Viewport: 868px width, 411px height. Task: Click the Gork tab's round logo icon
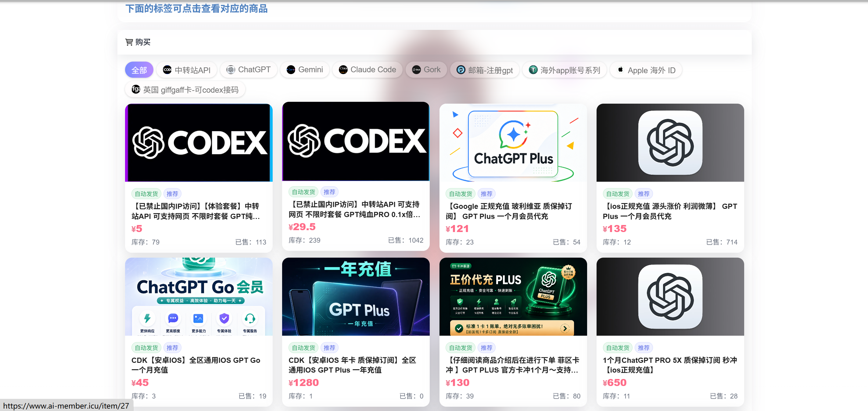click(417, 70)
